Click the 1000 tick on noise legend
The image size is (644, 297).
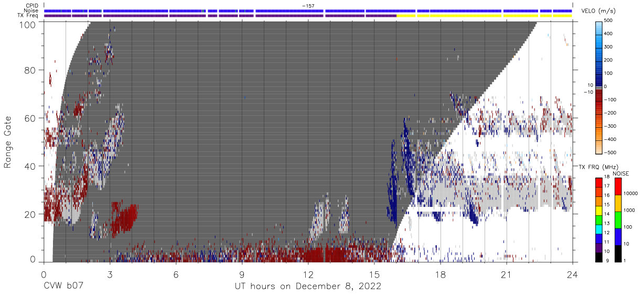pyautogui.click(x=629, y=210)
